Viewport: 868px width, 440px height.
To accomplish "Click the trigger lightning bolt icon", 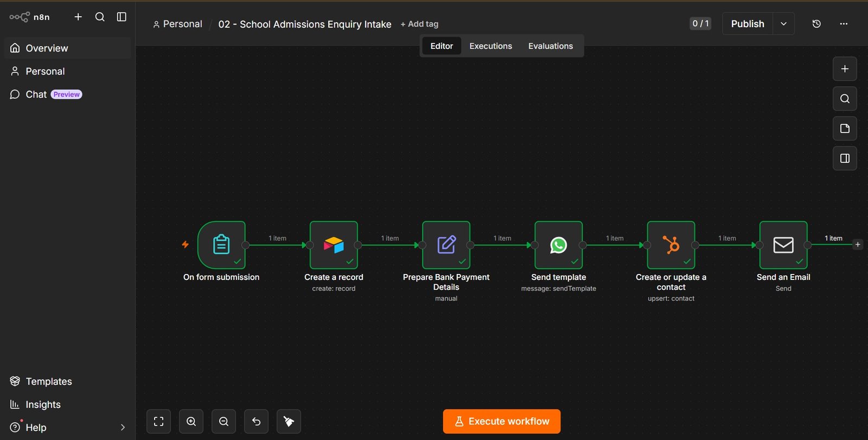I will (x=185, y=245).
